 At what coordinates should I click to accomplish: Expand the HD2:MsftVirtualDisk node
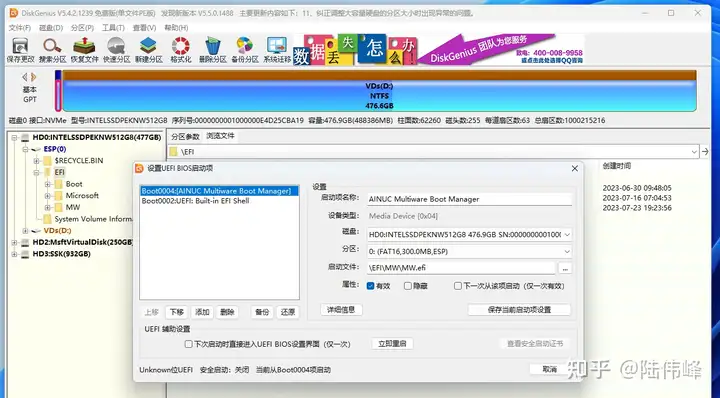point(14,242)
